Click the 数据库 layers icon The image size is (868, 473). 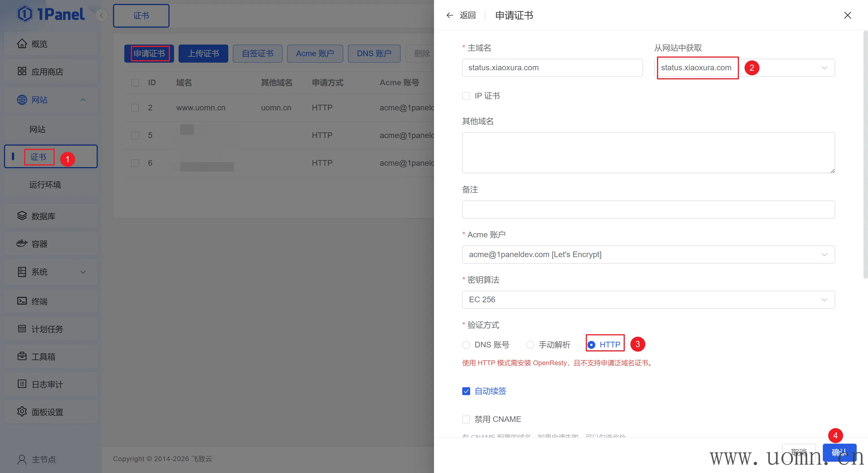pyautogui.click(x=22, y=216)
